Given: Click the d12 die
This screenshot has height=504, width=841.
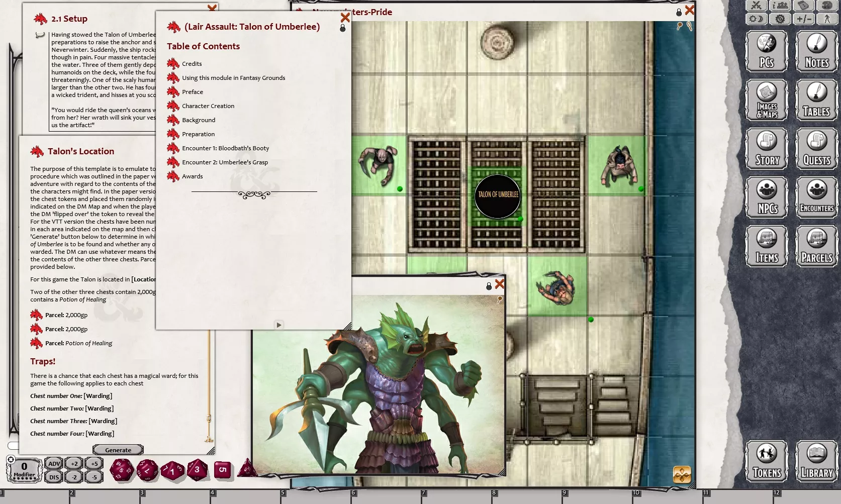Looking at the screenshot, I should coord(147,470).
